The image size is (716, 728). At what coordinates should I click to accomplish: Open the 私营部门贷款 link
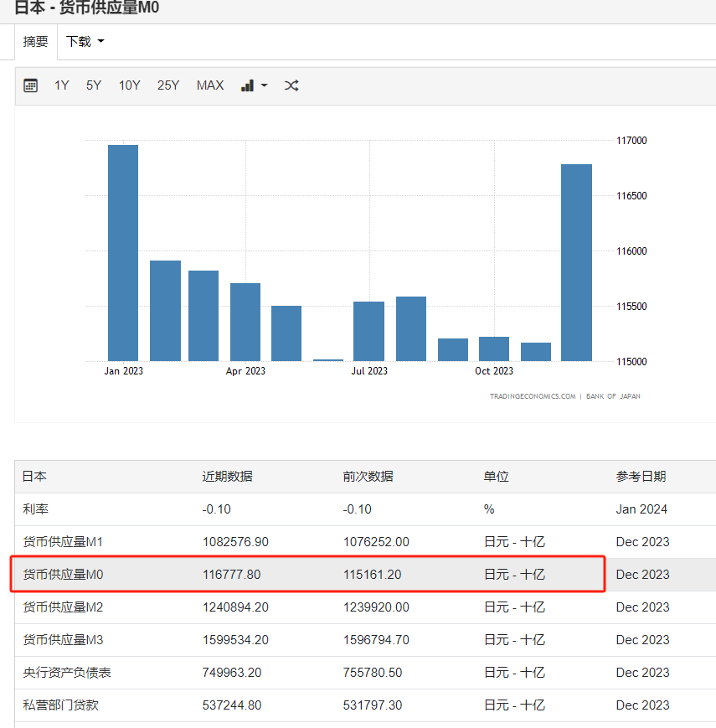[x=61, y=705]
